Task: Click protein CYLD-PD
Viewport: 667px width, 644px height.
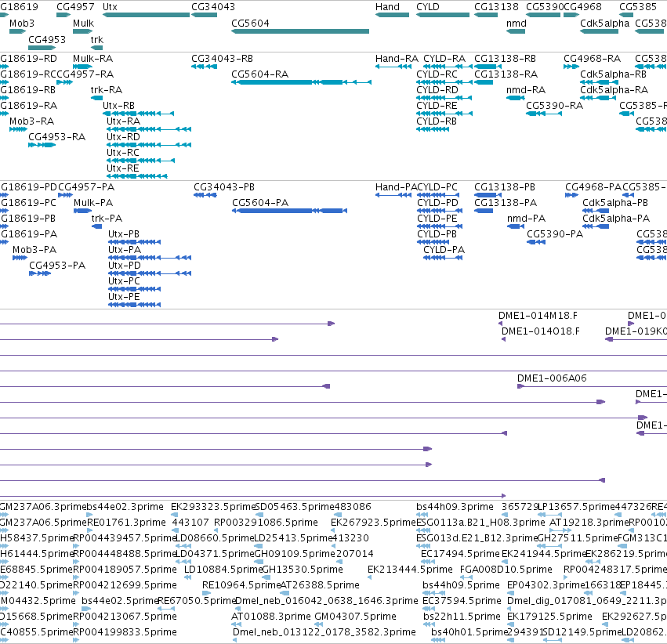Action: [440, 211]
